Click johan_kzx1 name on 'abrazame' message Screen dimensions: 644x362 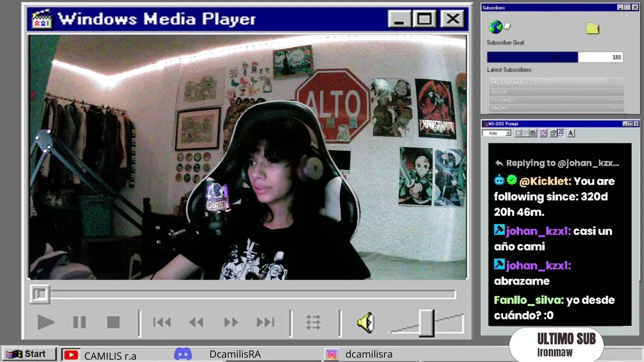pyautogui.click(x=538, y=265)
